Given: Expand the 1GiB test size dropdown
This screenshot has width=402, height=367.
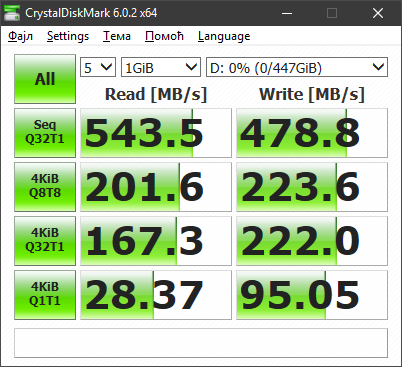Looking at the screenshot, I should click(x=161, y=67).
